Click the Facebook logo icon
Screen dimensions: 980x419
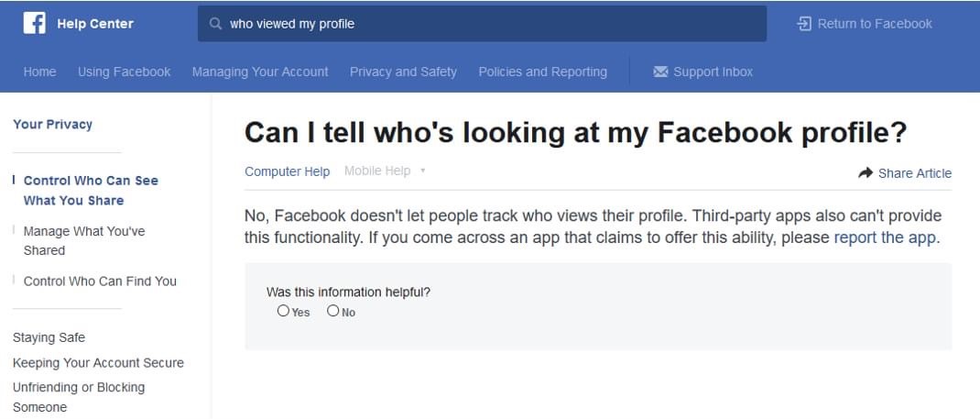pos(35,24)
